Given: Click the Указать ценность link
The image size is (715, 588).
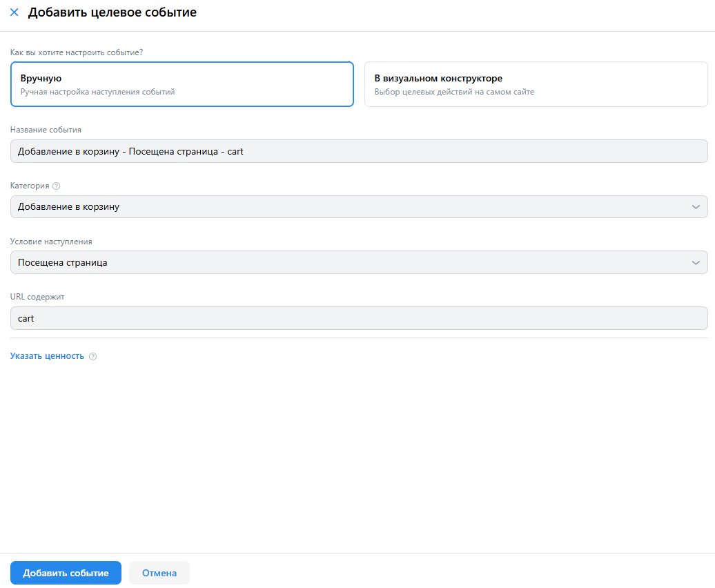Looking at the screenshot, I should (x=47, y=356).
